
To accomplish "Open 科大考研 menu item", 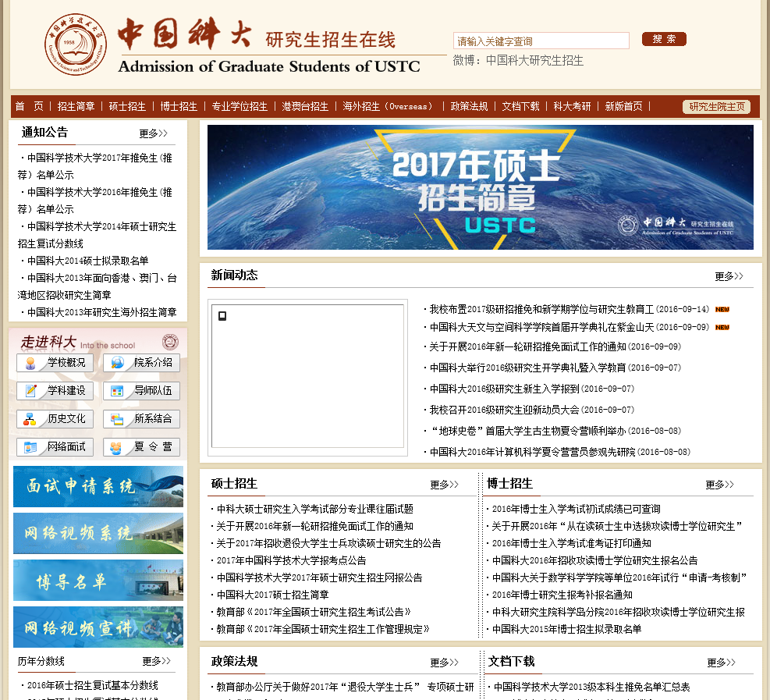I will click(572, 107).
